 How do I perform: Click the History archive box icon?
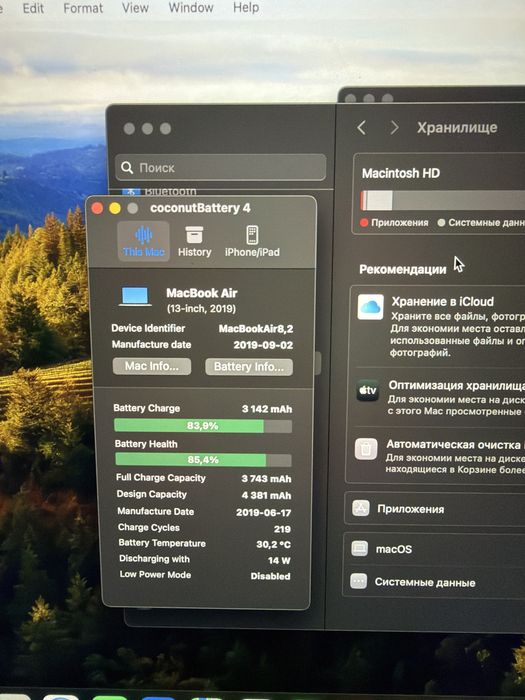194,234
